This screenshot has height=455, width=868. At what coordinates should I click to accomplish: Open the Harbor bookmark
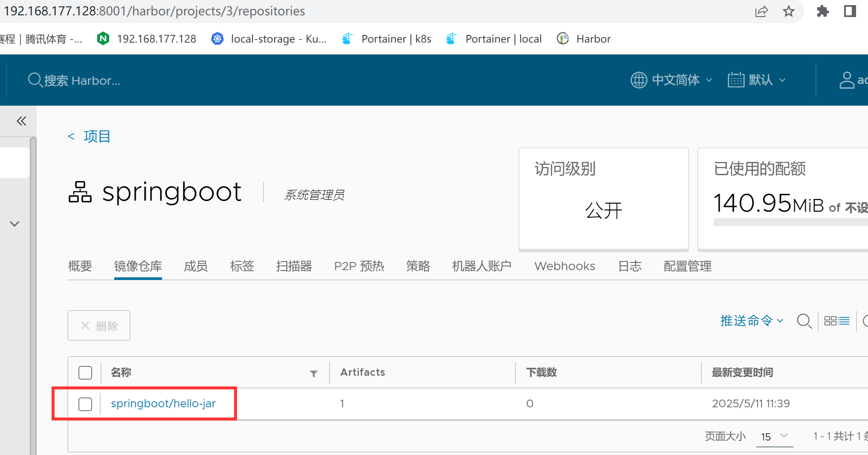[584, 39]
